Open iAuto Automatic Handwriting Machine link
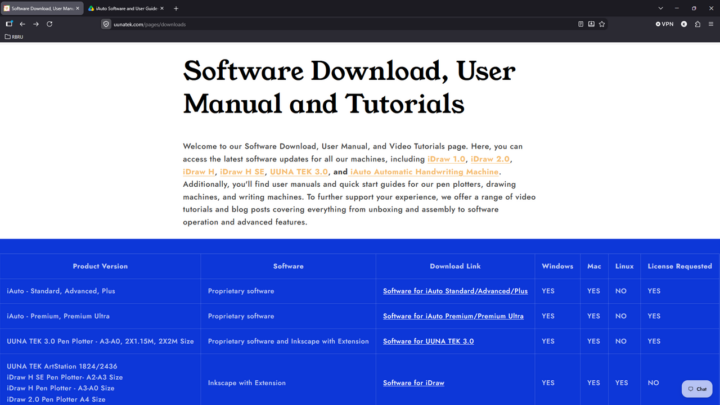Screen dimensions: 720x405 pos(424,172)
